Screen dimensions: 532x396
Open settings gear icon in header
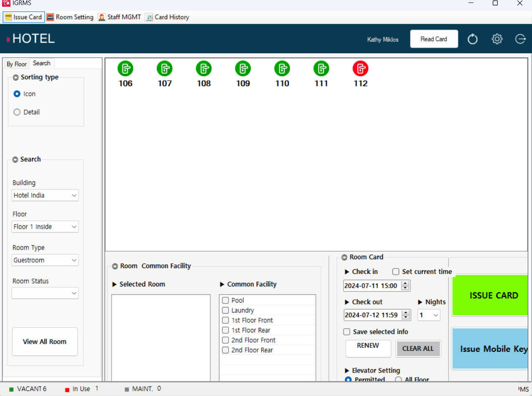click(x=497, y=39)
